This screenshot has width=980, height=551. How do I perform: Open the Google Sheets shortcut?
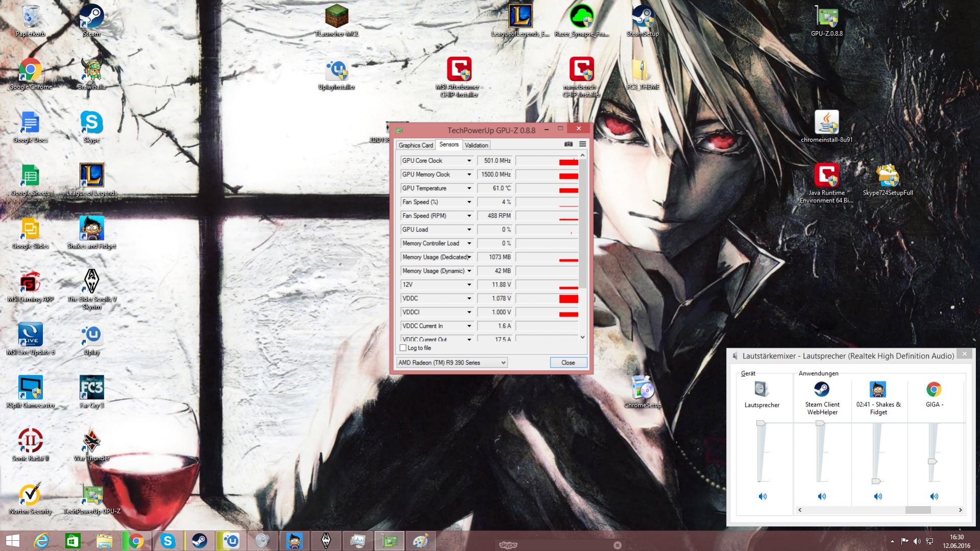[31, 180]
